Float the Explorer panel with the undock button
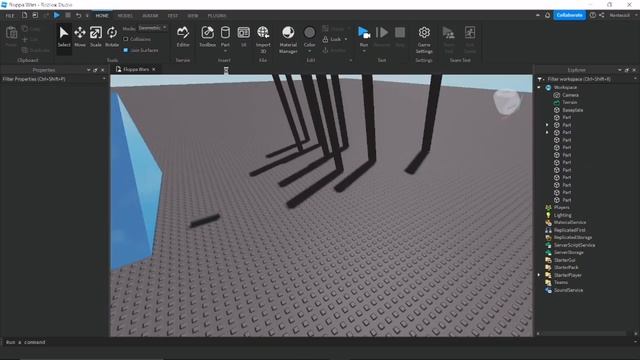Image resolution: width=640 pixels, height=360 pixels. coord(627,70)
